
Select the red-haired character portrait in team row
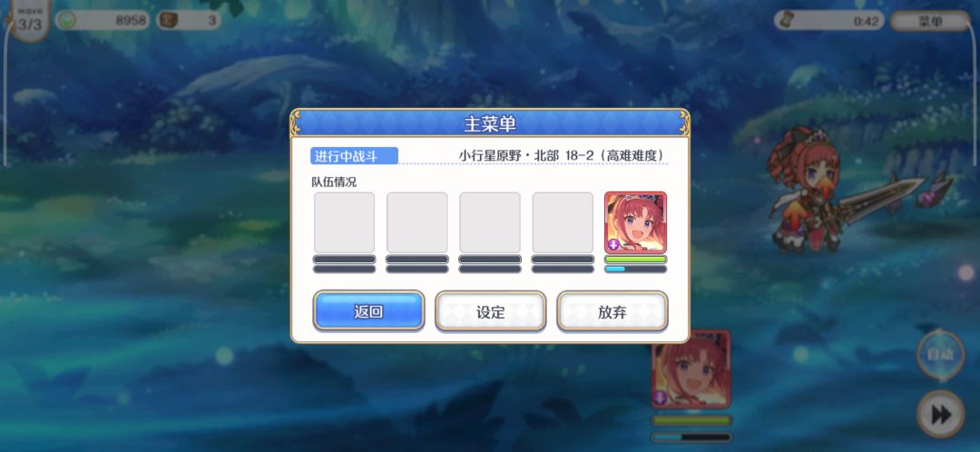(x=635, y=222)
